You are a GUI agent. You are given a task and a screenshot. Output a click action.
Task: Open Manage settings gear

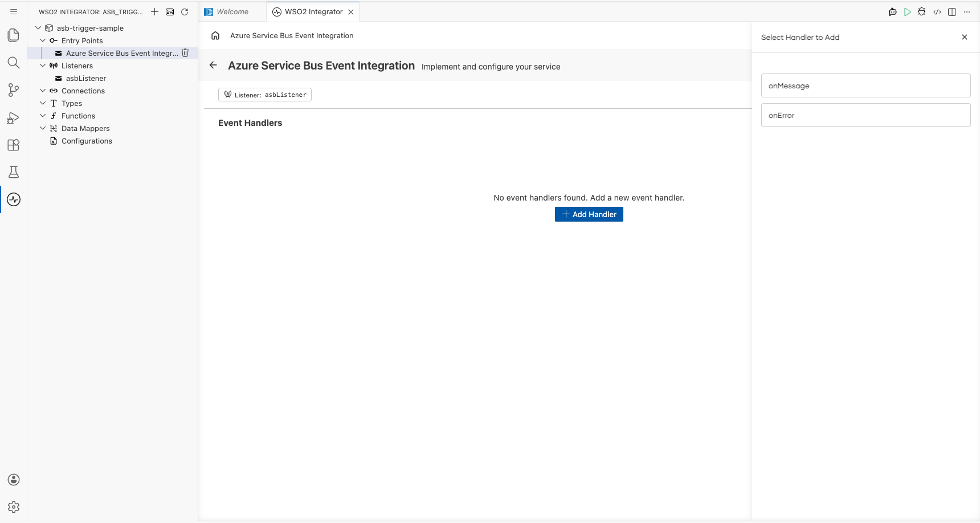click(x=14, y=507)
